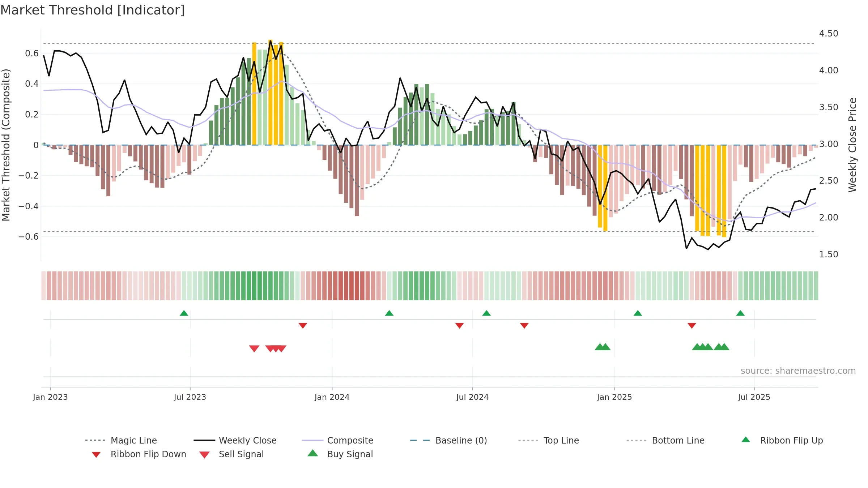Viewport: 868px width, 488px height.
Task: Click the green triangle icon in Ribbon Flip Up legend
Action: tap(746, 440)
